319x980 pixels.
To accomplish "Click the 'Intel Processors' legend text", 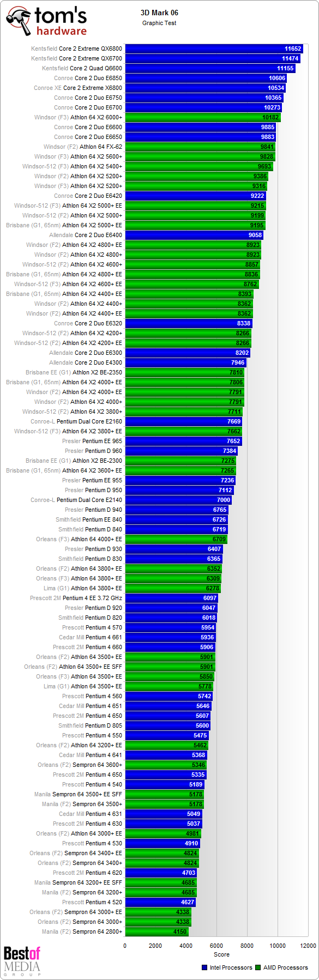I will click(x=231, y=968).
